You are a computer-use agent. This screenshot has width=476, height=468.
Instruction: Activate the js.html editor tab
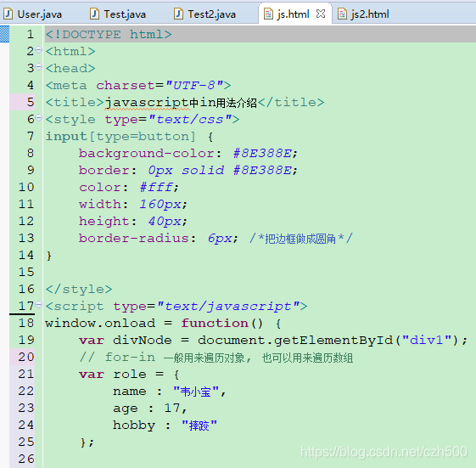(293, 14)
